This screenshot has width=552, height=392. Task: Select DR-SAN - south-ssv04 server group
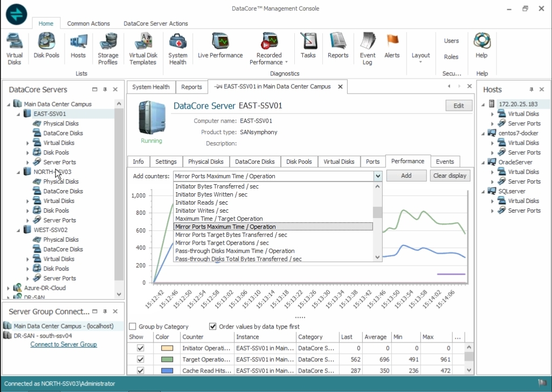pos(43,336)
